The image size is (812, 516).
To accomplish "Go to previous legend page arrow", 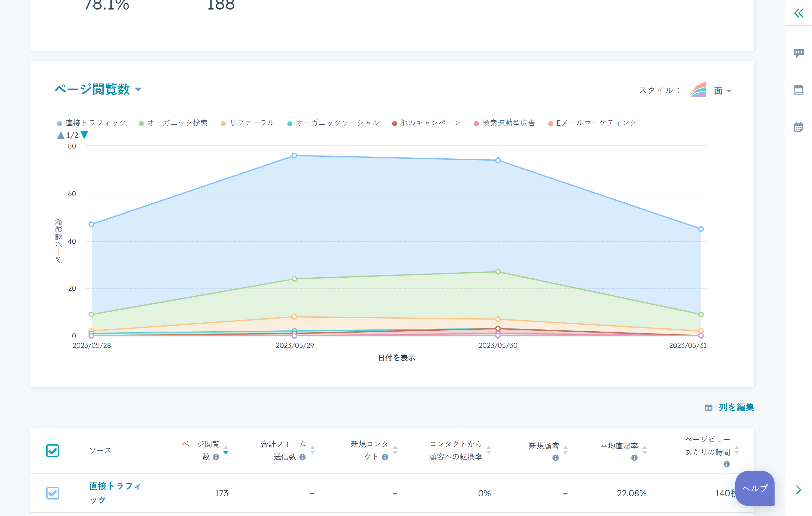I will [61, 135].
